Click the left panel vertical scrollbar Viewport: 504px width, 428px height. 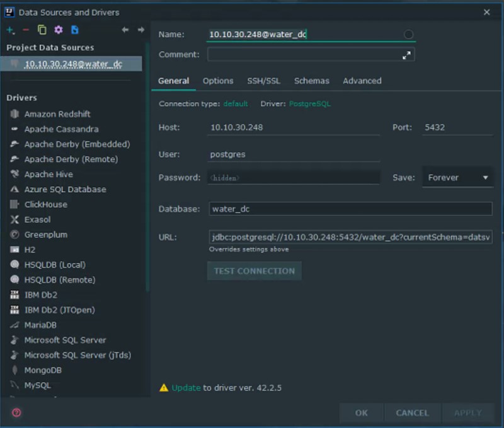tap(147, 167)
